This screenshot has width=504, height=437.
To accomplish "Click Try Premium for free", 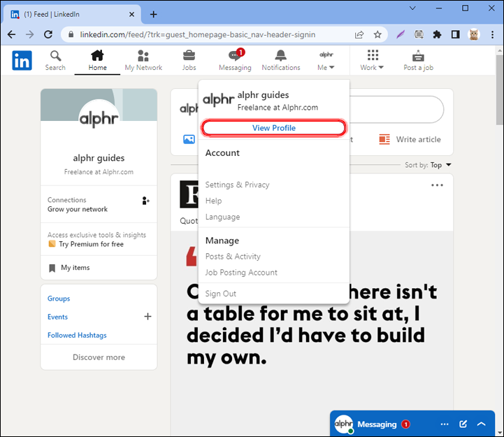I will click(91, 244).
